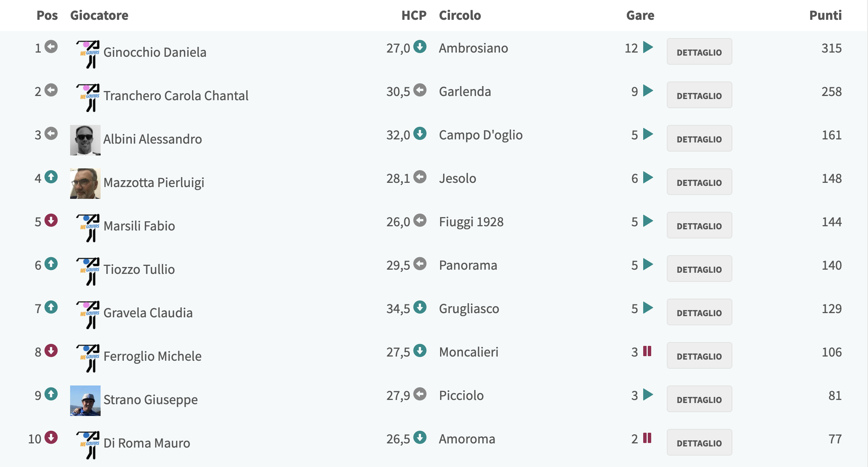Open Strano Giuseppe's profile photo

85,401
